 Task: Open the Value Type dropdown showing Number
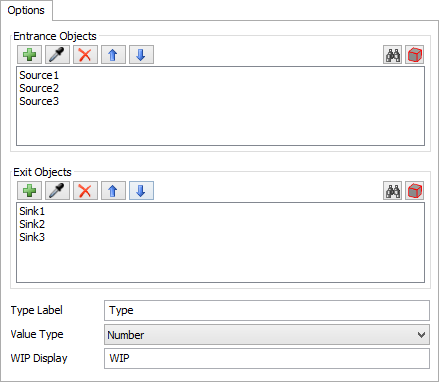267,335
